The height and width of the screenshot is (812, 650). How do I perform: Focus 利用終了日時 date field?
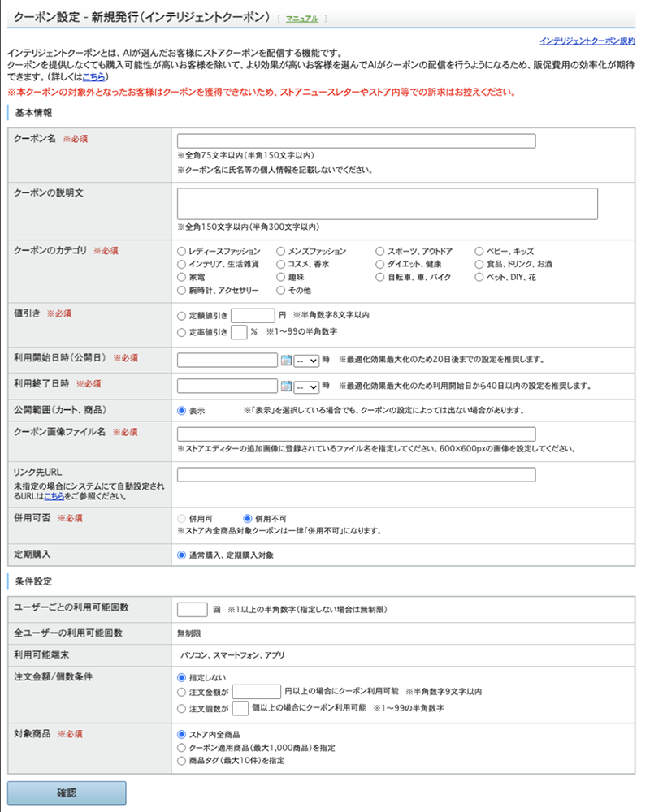[x=227, y=386]
